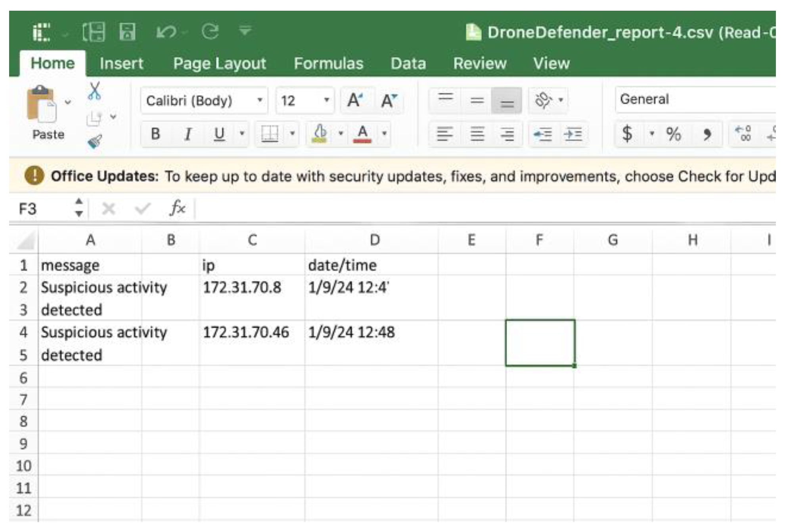Select the Format Painter brush icon
785x532 pixels.
pyautogui.click(x=94, y=141)
